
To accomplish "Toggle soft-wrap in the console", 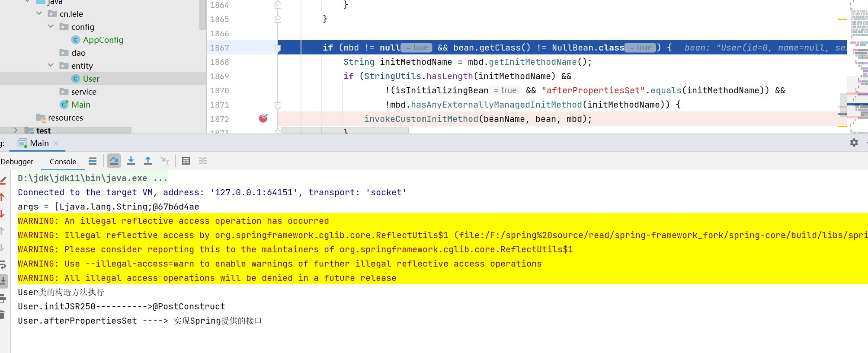I will pyautogui.click(x=3, y=264).
